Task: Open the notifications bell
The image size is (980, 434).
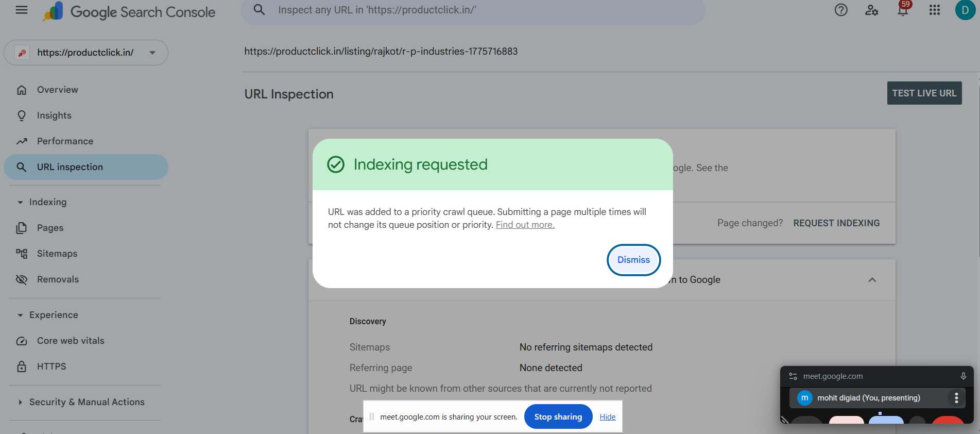Action: (903, 10)
